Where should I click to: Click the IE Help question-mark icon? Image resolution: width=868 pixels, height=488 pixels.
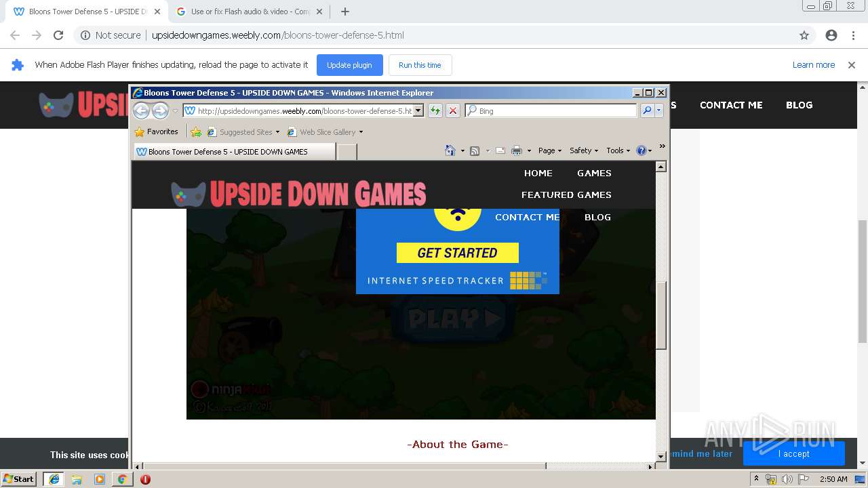click(642, 150)
